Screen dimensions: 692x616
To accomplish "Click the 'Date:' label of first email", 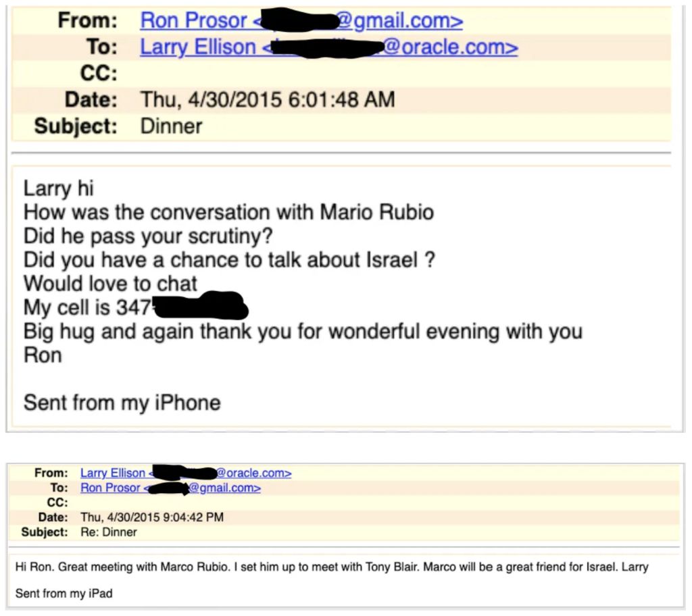I will pyautogui.click(x=91, y=100).
